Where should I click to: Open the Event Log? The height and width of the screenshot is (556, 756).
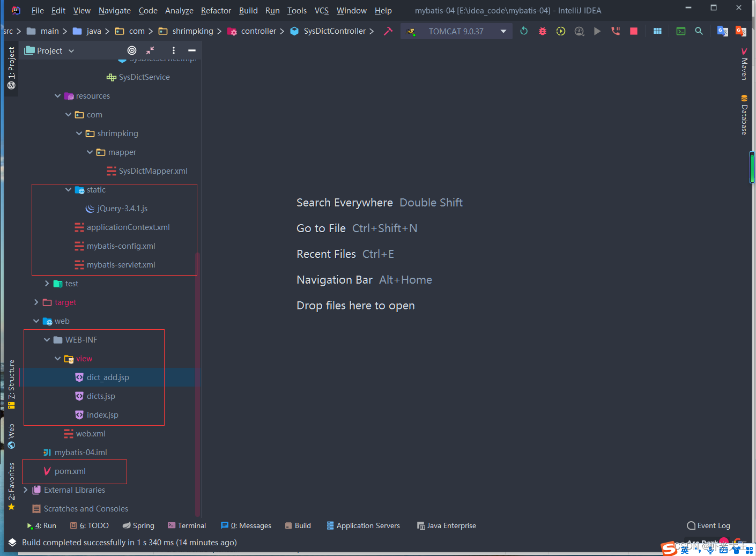pyautogui.click(x=708, y=525)
